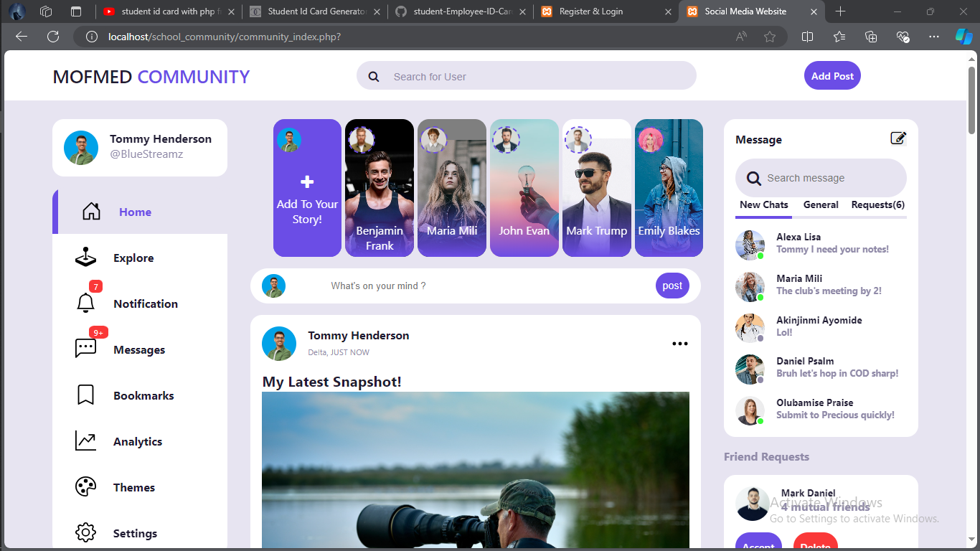Select the Themes palette icon
The height and width of the screenshot is (551, 980).
85,487
